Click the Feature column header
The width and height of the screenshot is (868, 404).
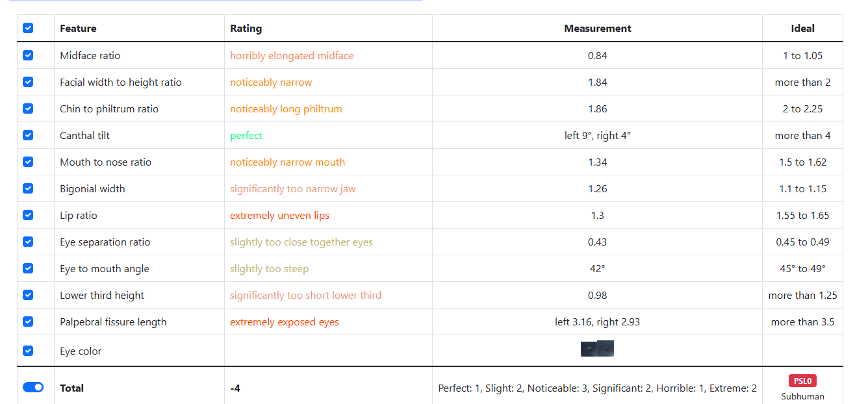[x=78, y=29]
